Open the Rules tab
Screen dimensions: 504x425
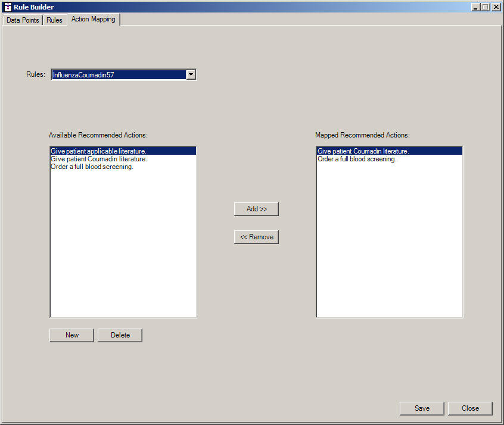(x=54, y=20)
